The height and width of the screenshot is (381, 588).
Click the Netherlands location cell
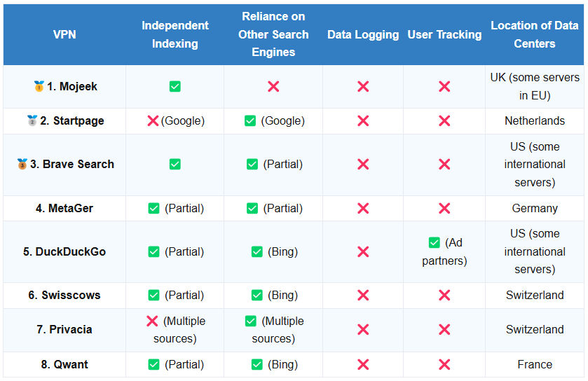pyautogui.click(x=534, y=120)
